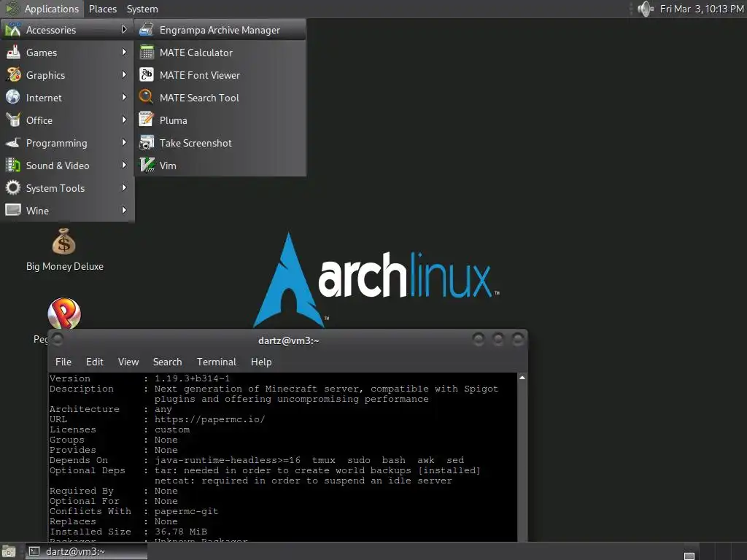Expand the Sound & Video submenu arrow
This screenshot has width=747, height=560.
click(x=124, y=166)
